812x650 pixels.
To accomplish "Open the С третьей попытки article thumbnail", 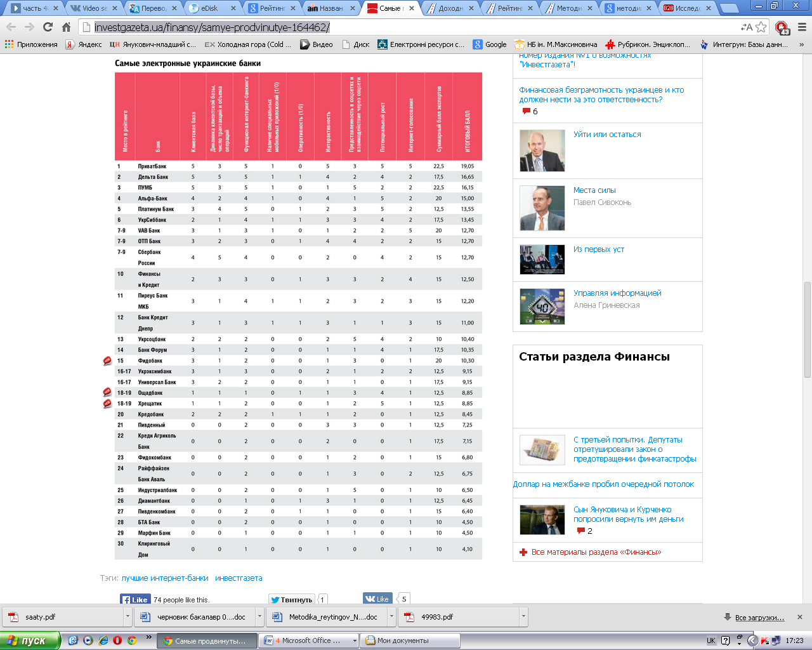I will point(542,449).
